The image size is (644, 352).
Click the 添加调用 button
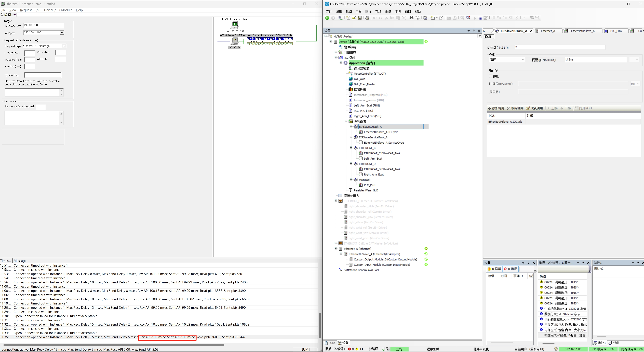click(x=496, y=108)
